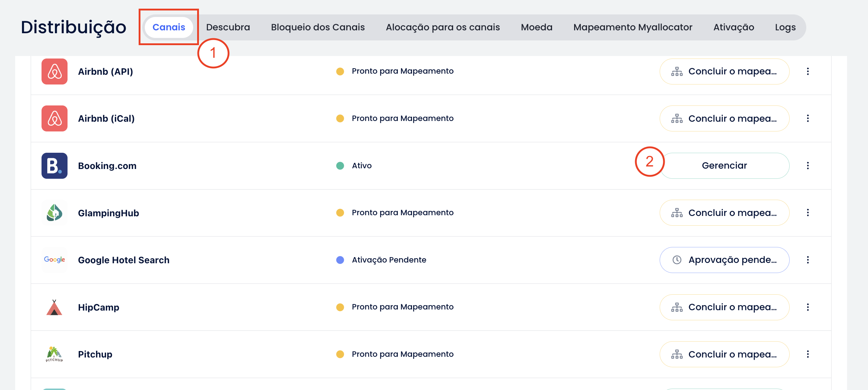Click Gerenciar for Booking.com

click(x=724, y=166)
